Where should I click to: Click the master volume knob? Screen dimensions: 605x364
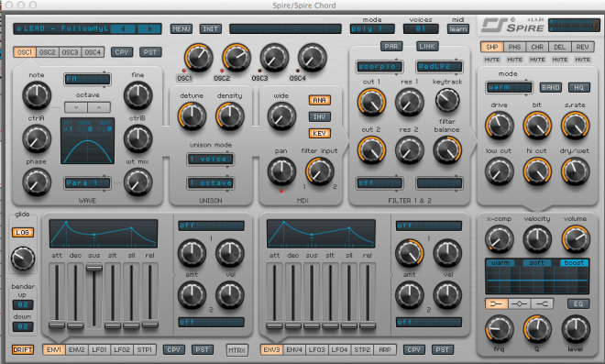coord(576,239)
